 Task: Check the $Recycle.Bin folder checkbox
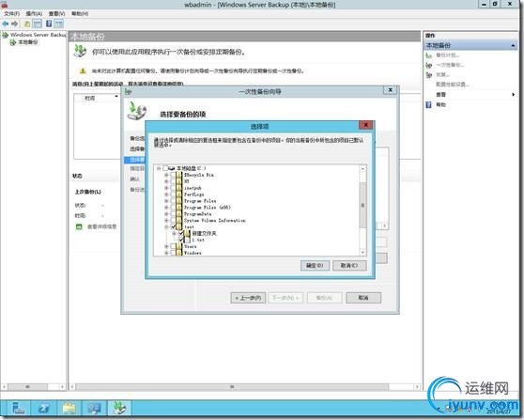pos(173,175)
